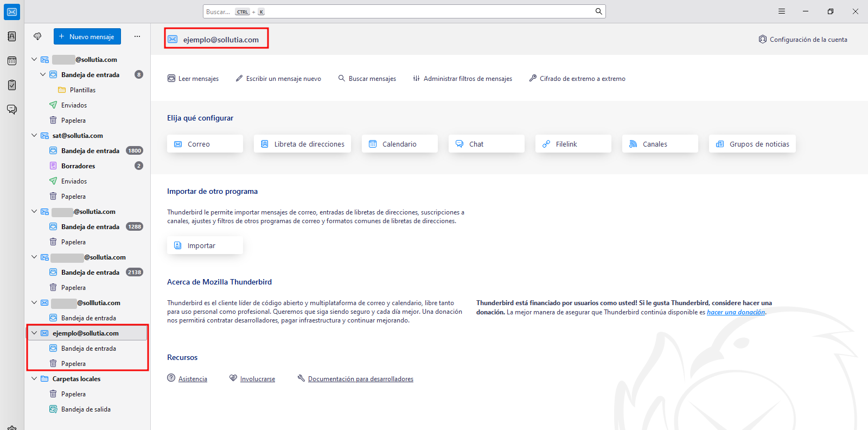The image size is (868, 430).
Task: Collapse the account above the 2138 inbox
Action: [34, 257]
